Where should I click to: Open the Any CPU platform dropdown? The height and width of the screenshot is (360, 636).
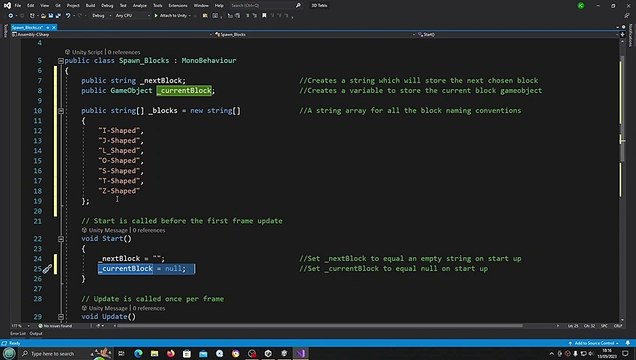tap(132, 15)
